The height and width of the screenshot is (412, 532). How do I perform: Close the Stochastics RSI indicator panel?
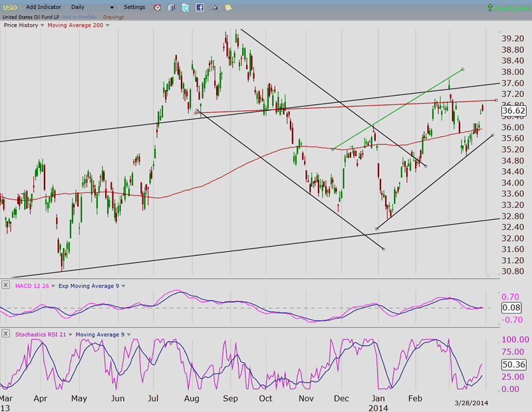[x=6, y=334]
